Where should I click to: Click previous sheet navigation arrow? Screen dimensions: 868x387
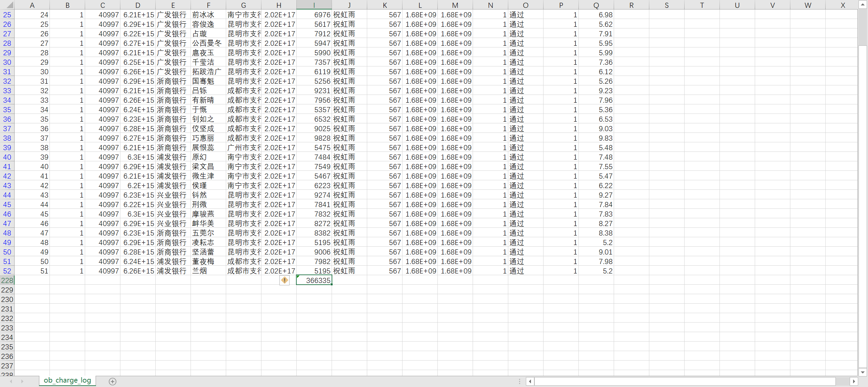pyautogui.click(x=11, y=381)
